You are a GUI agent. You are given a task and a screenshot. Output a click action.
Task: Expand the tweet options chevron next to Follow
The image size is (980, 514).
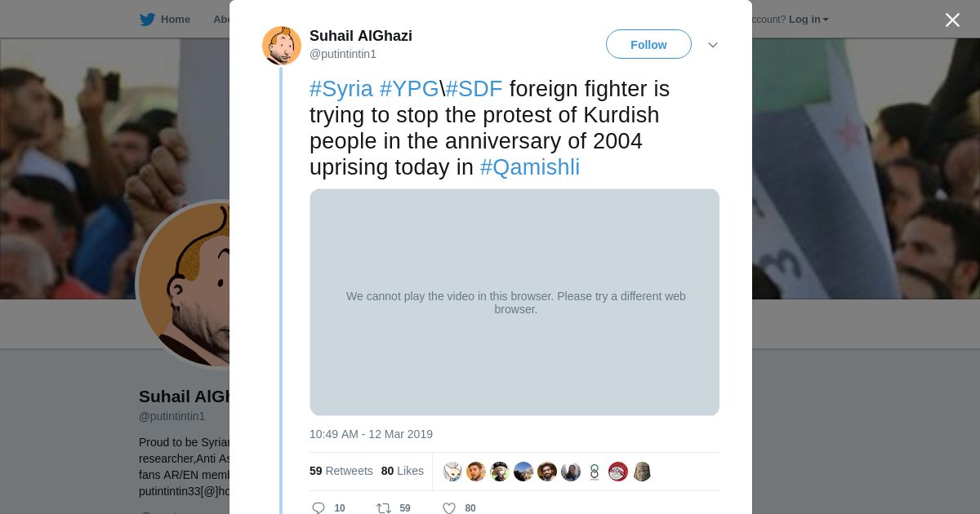coord(713,45)
